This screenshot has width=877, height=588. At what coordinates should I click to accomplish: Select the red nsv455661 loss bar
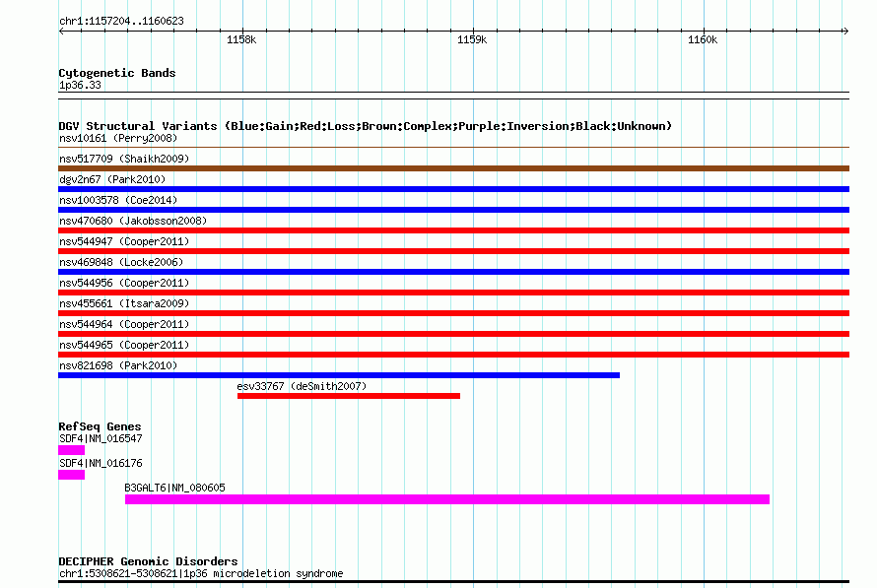click(x=453, y=313)
